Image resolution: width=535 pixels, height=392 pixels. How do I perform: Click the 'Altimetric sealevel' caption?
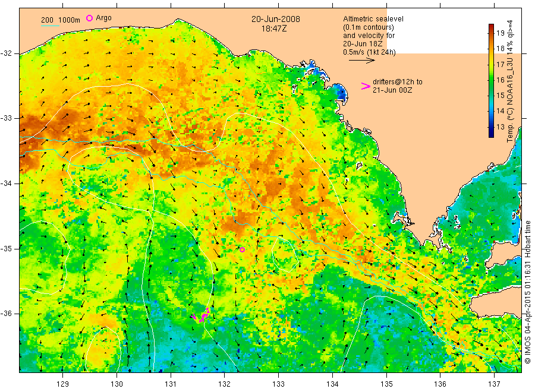(373, 19)
